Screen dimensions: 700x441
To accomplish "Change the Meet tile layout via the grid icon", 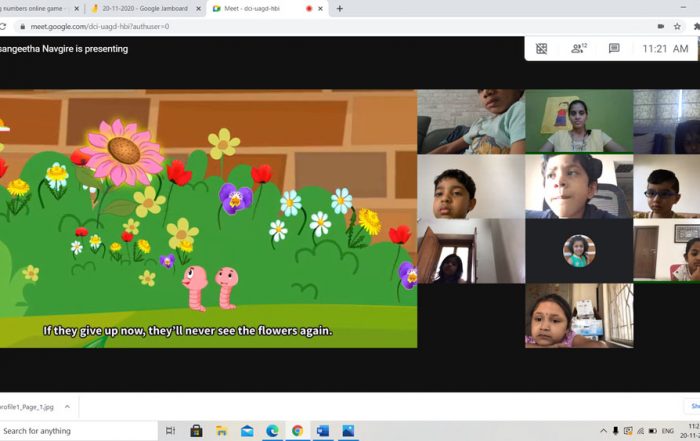I will pos(541,49).
